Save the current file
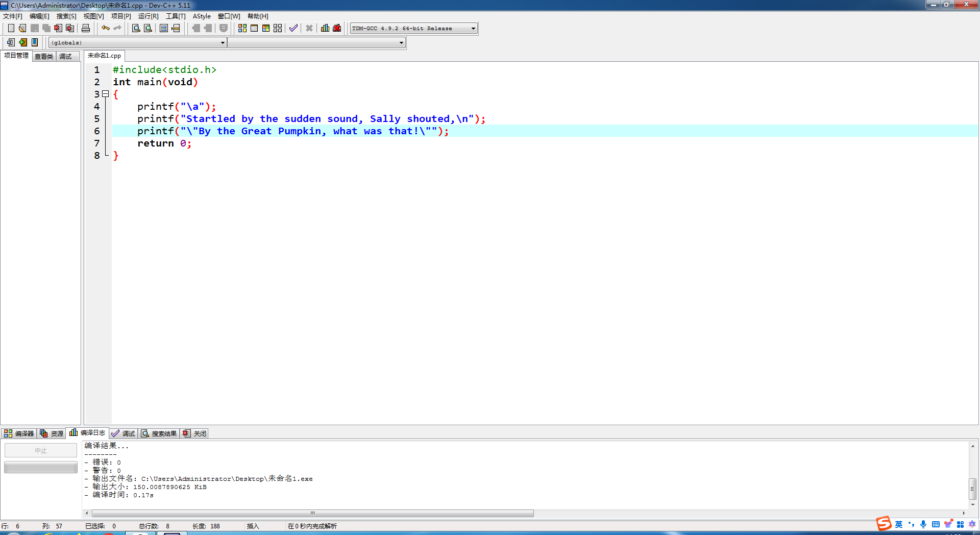980x535 pixels. click(35, 28)
